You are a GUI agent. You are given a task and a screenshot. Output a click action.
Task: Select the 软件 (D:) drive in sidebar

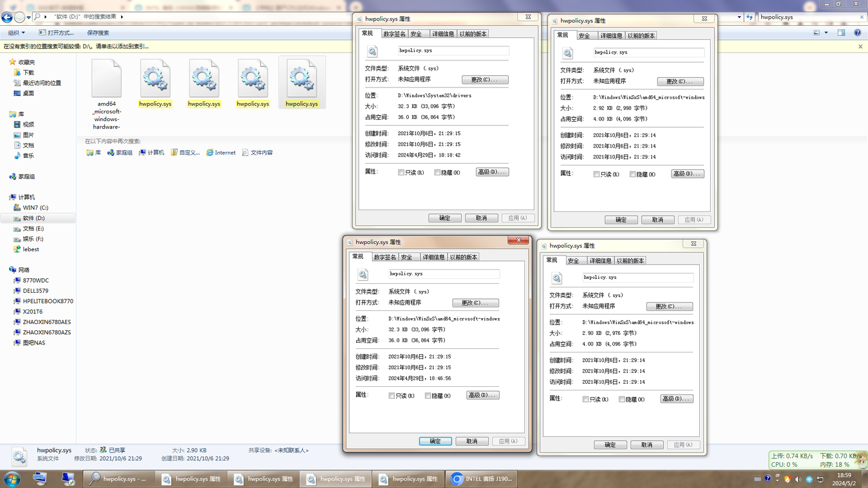35,218
